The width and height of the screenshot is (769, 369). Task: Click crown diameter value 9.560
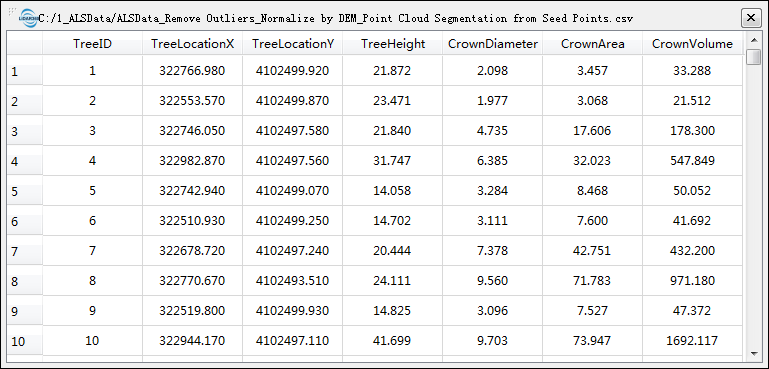click(492, 281)
